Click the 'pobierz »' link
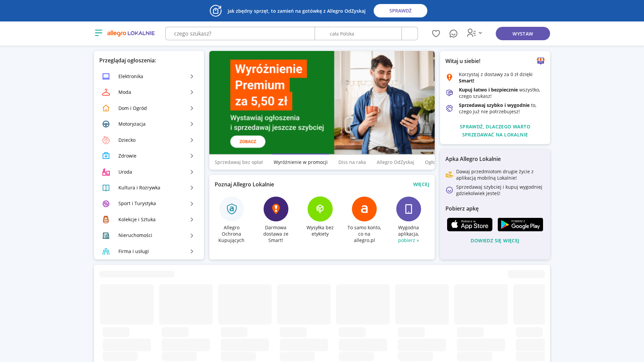 409,240
